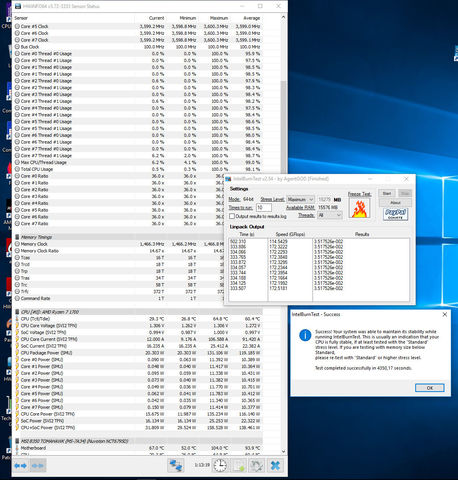Select the Core #7 Thread #1 Usage row
The width and height of the screenshot is (458, 480).
coord(137,156)
